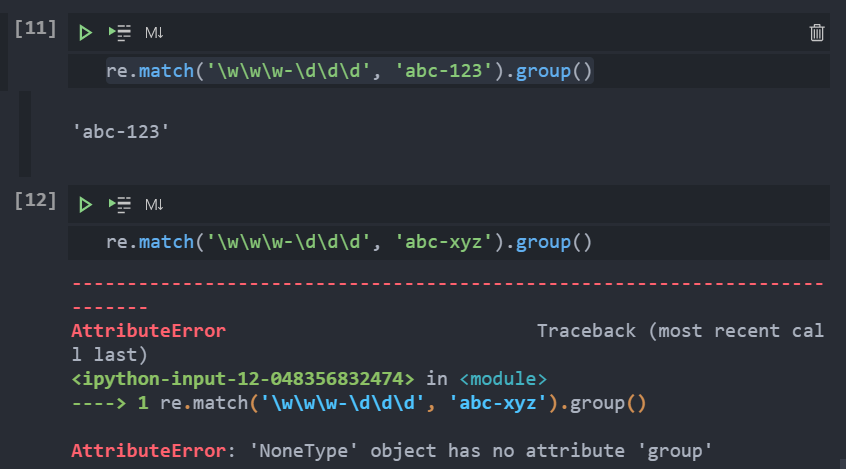Collapse cell 11 output using left gutter bar
The height and width of the screenshot is (469, 846).
(x=25, y=134)
